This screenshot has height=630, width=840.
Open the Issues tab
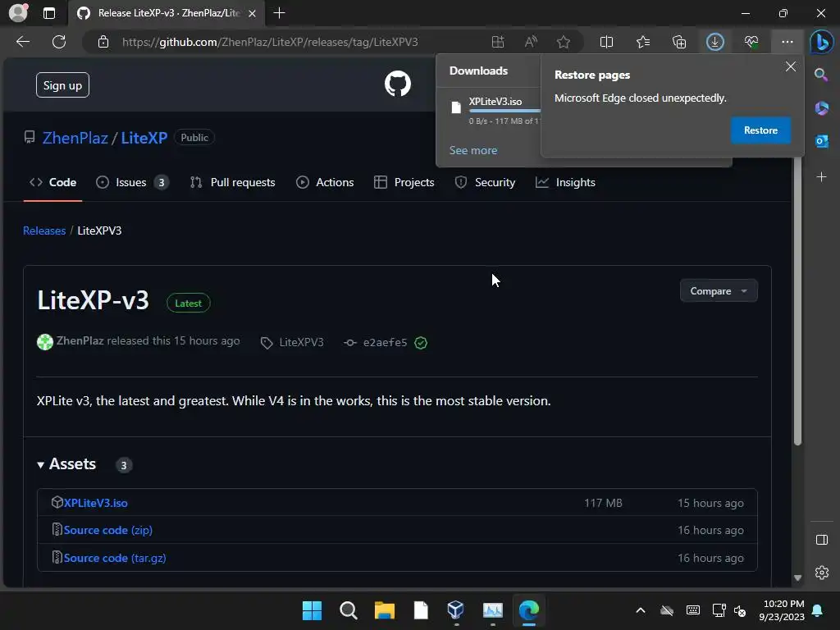click(x=132, y=183)
